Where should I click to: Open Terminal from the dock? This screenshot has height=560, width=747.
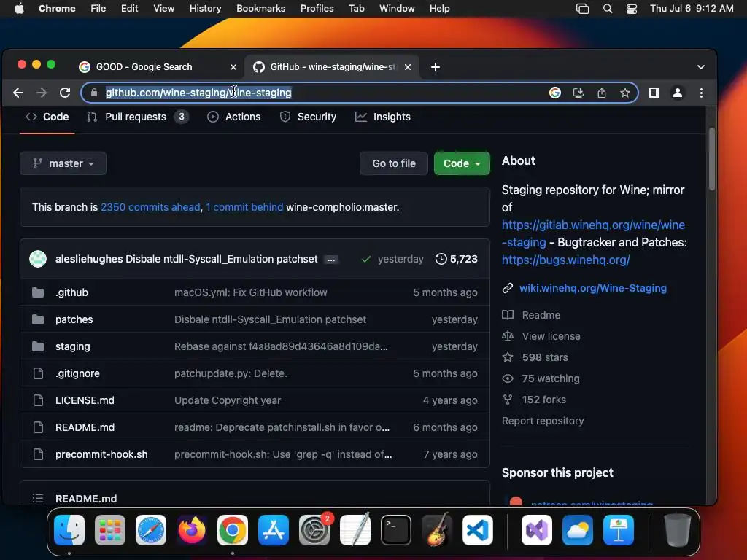396,530
